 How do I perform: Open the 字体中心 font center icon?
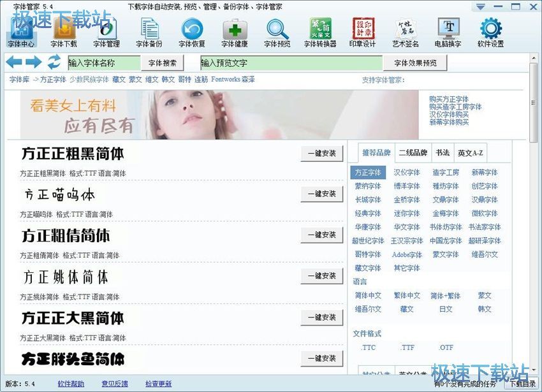(22, 33)
